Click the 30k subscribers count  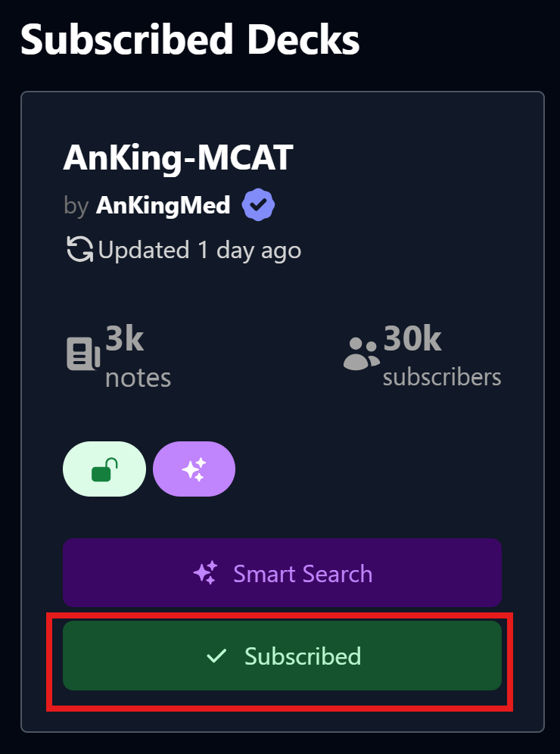(x=412, y=338)
